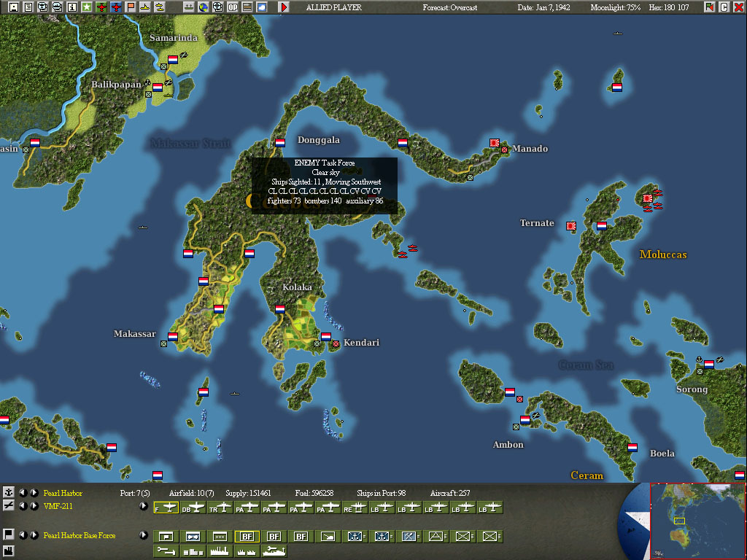Select the Japanese flag at Manado
This screenshot has height=560, width=747.
495,142
